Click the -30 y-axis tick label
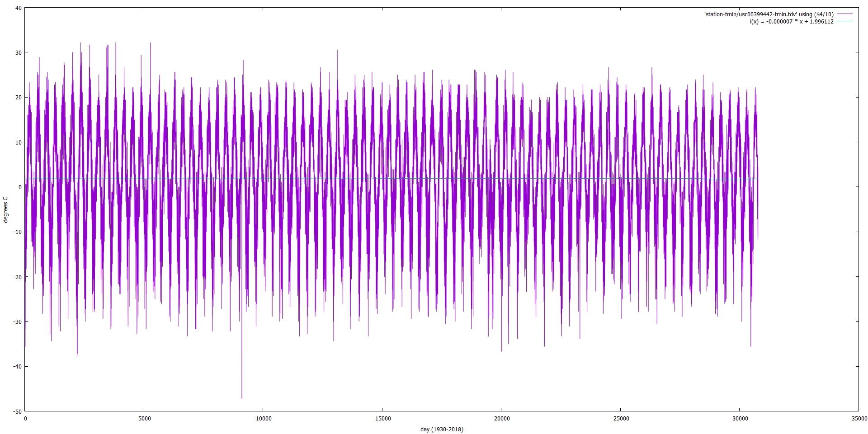 17,322
